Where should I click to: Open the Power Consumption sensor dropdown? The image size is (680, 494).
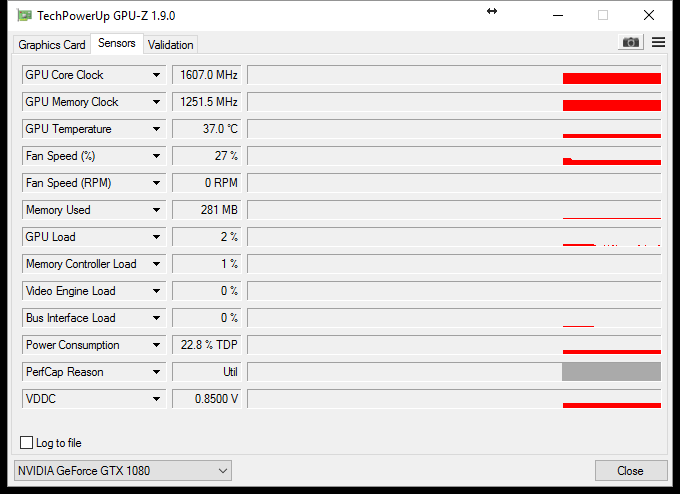[x=157, y=345]
